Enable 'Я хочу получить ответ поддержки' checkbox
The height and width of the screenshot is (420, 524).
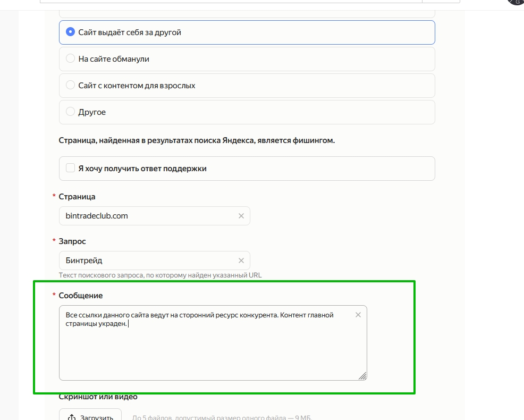70,169
